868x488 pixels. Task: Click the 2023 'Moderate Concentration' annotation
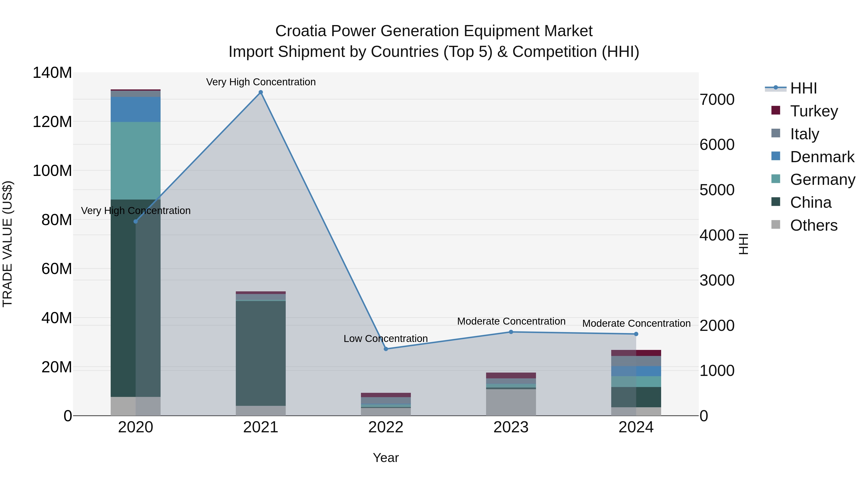click(x=511, y=321)
